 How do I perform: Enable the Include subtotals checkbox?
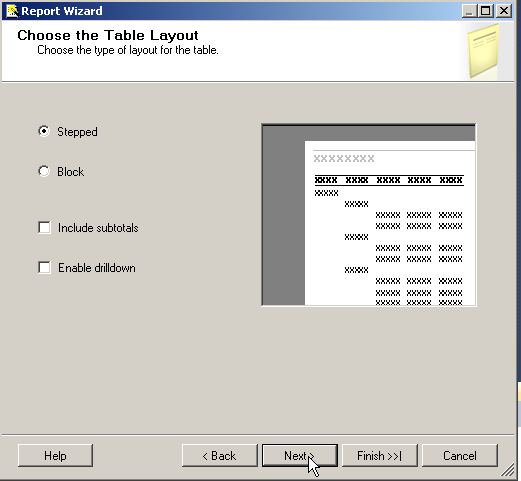44,228
